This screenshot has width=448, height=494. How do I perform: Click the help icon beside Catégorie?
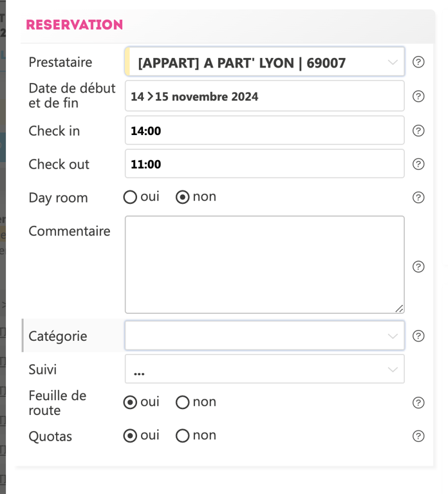tap(418, 336)
